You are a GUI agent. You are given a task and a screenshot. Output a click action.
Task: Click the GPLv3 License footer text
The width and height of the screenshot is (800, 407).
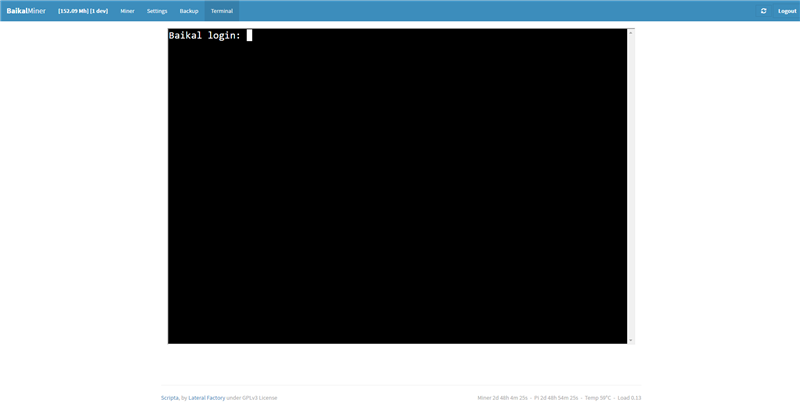260,398
